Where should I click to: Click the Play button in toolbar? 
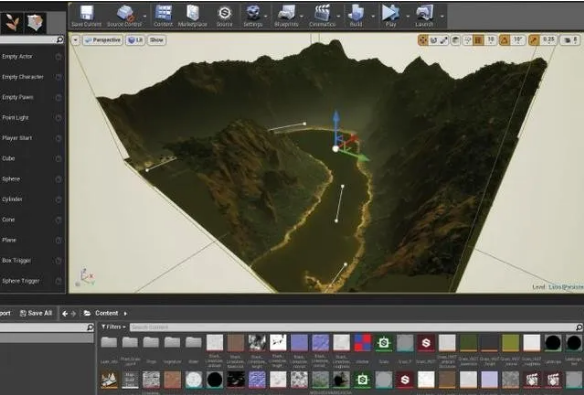(x=390, y=16)
